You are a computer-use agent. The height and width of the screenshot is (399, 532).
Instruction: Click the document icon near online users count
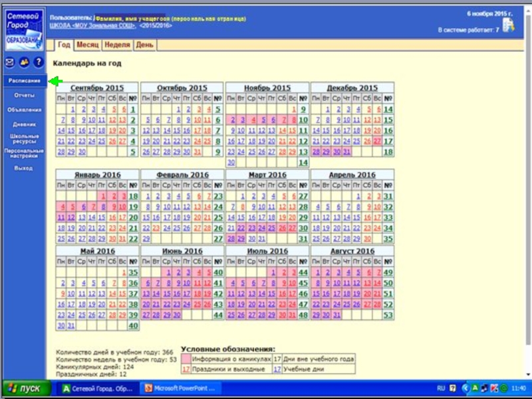(508, 25)
